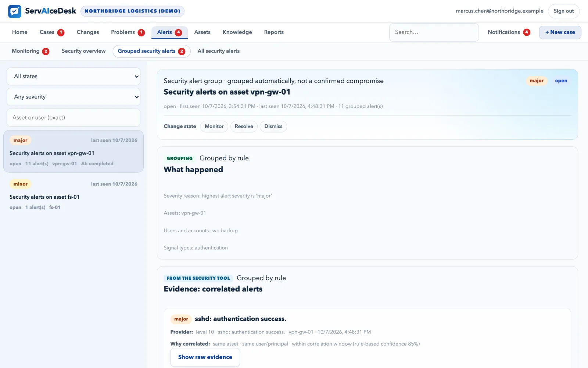Select the fs-01 alert group card

pos(73,195)
